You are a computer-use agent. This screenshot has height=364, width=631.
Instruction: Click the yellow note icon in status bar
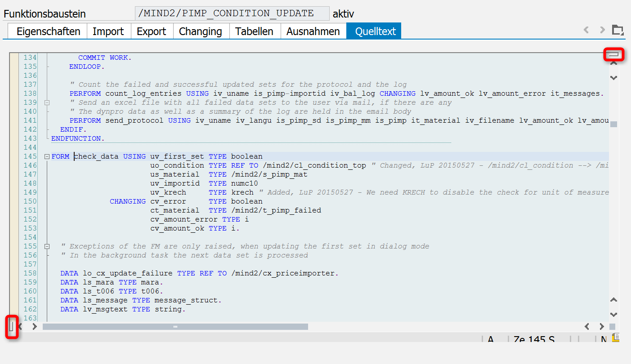(615, 337)
